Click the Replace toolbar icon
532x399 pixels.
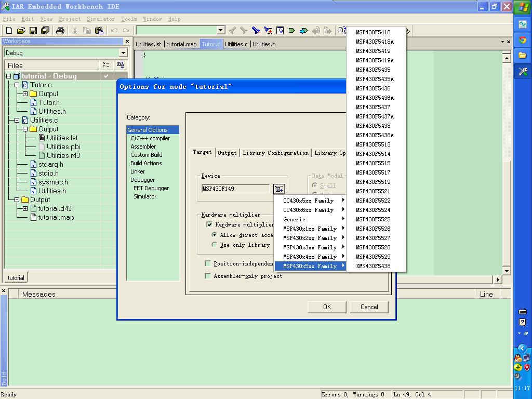tap(268, 31)
